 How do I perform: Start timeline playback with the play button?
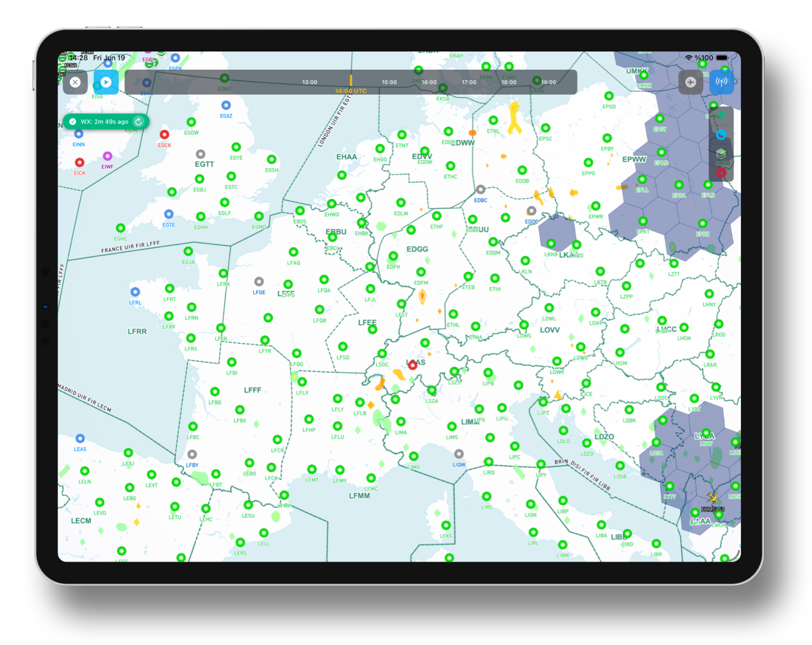(x=106, y=82)
